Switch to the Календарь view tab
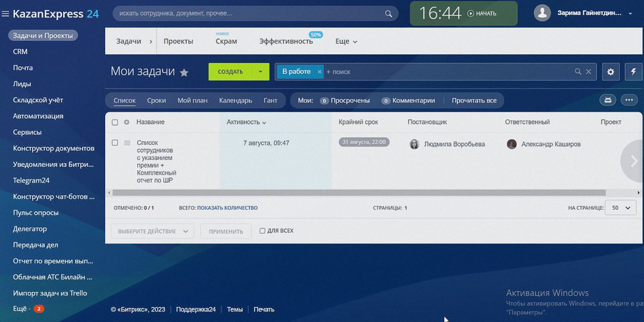The height and width of the screenshot is (322, 644). pyautogui.click(x=235, y=100)
